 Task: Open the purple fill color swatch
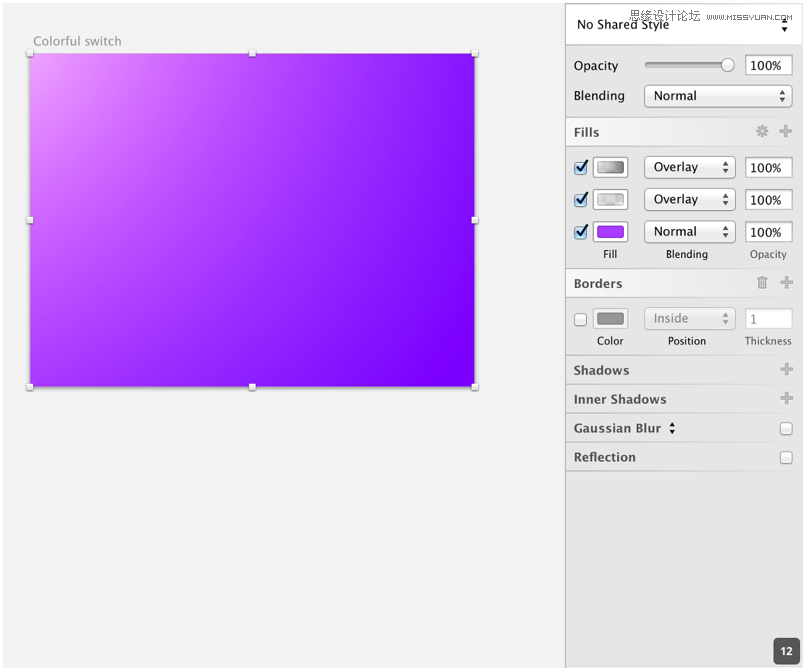[x=610, y=232]
